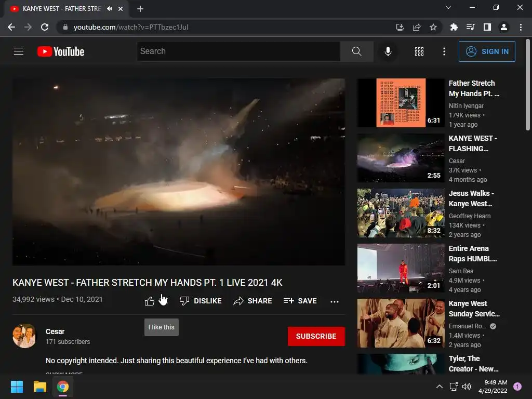Click Father Stretch My Hands Pt. title
Screen dimensions: 532x399
[474, 88]
